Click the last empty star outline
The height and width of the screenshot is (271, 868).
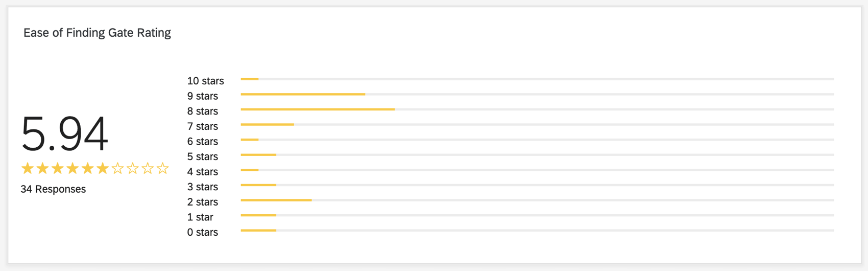(163, 168)
